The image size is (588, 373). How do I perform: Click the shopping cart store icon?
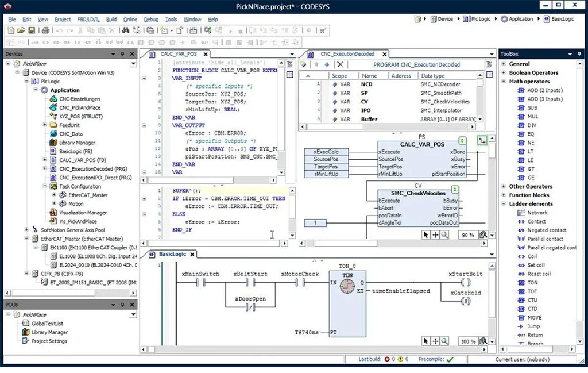coord(323,30)
